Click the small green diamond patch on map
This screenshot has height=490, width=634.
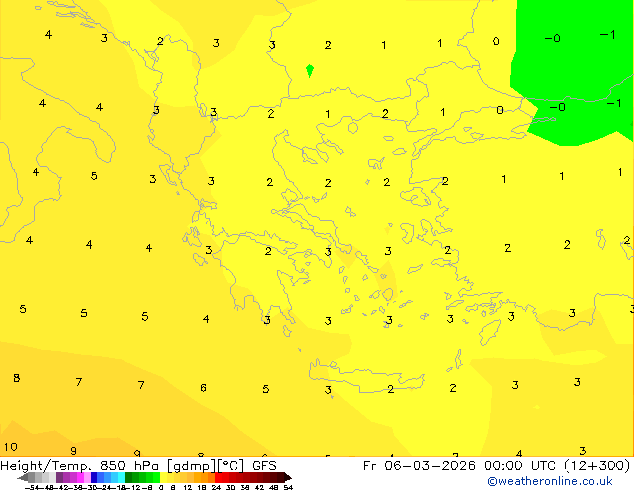[310, 70]
